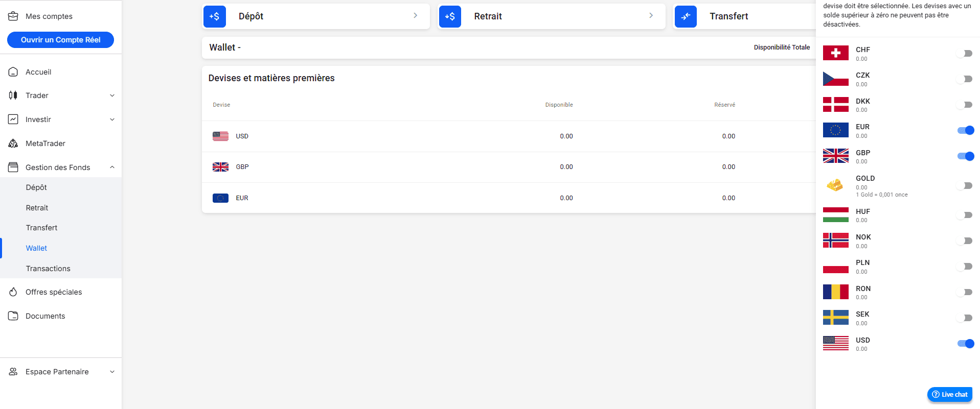The height and width of the screenshot is (409, 980).
Task: Click the Czech CZK flag in currency panel
Action: [x=836, y=79]
